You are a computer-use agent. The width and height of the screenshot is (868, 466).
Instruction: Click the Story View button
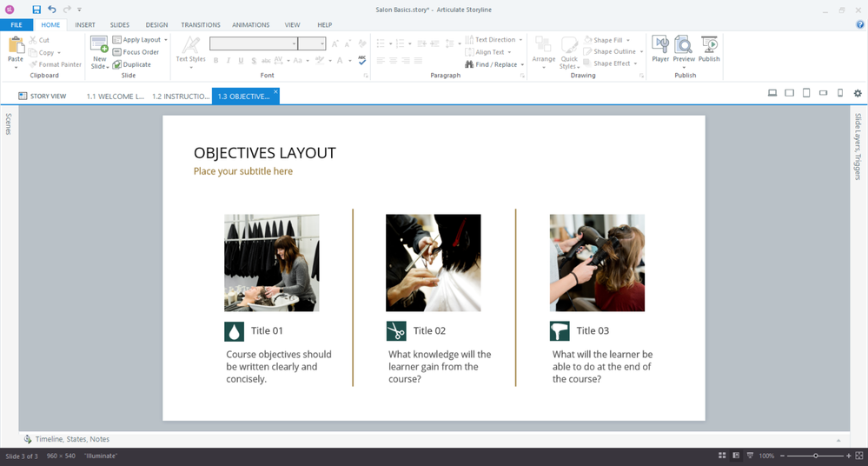42,97
